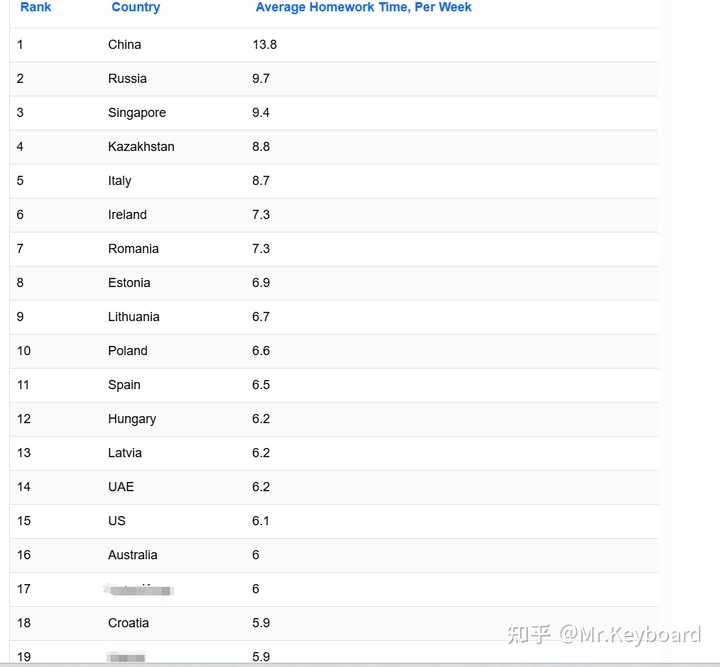720x667 pixels.
Task: Select the Russia country cell
Action: coord(127,79)
